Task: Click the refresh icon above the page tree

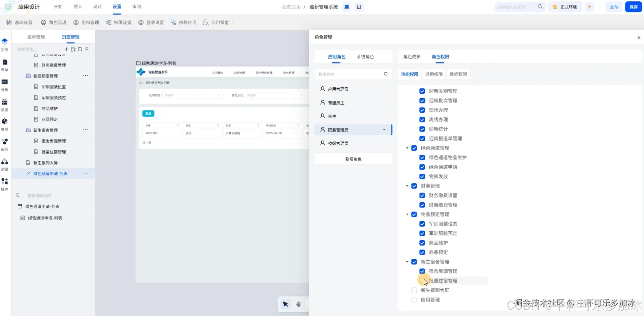Action: coord(80,49)
